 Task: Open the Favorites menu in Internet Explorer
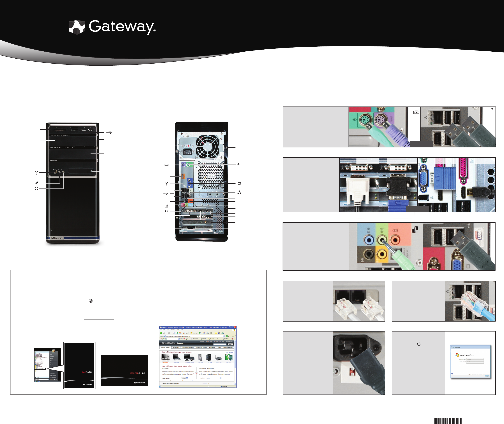click(x=173, y=330)
